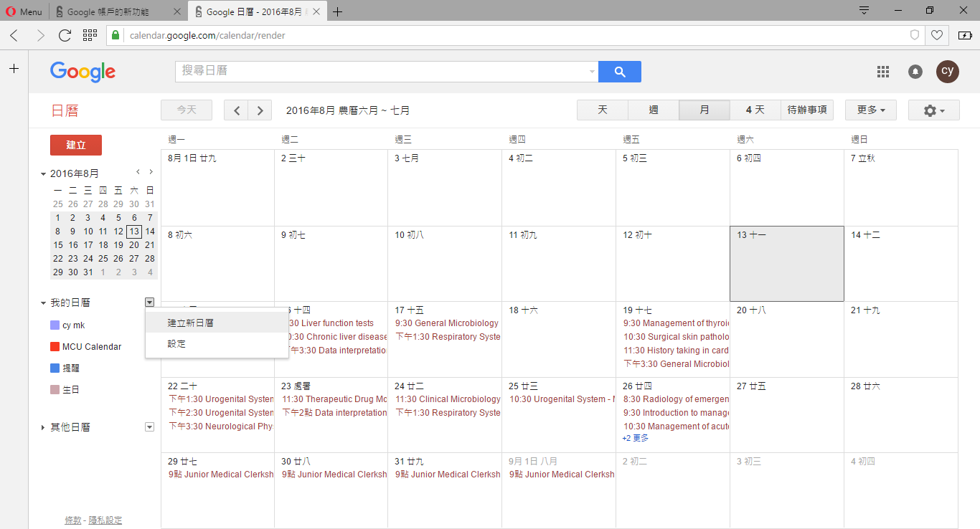Image resolution: width=980 pixels, height=529 pixels.
Task: Reload the page in the browser
Action: pyautogui.click(x=65, y=35)
